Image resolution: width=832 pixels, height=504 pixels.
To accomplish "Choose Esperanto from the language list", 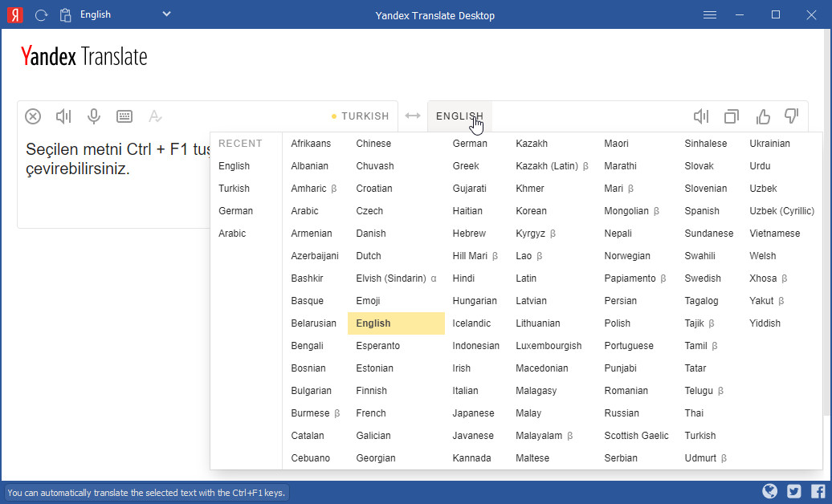I will 377,345.
